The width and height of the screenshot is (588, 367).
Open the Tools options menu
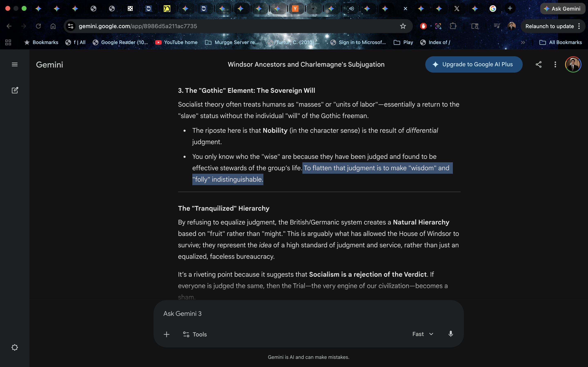(195, 334)
